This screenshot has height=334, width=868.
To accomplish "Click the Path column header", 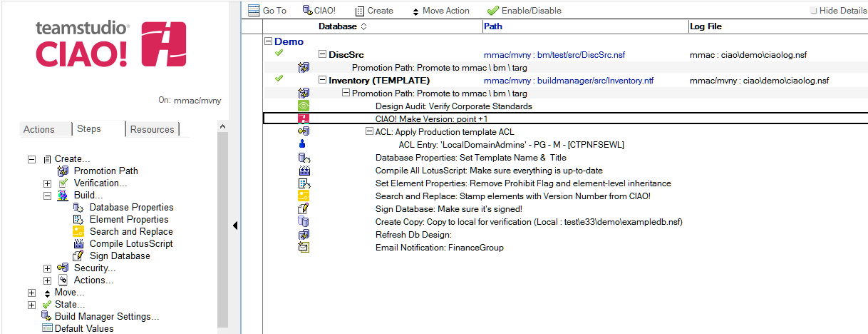I will point(493,26).
